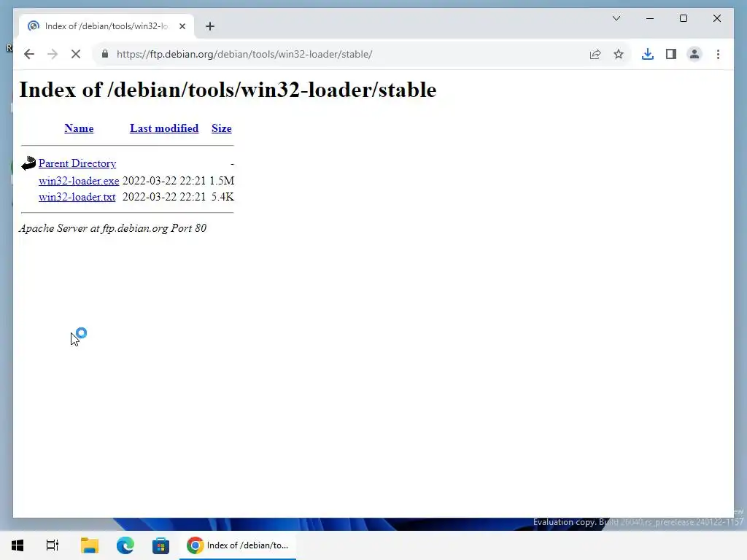This screenshot has width=747, height=560.
Task: Open the profile avatar menu
Action: pyautogui.click(x=694, y=54)
